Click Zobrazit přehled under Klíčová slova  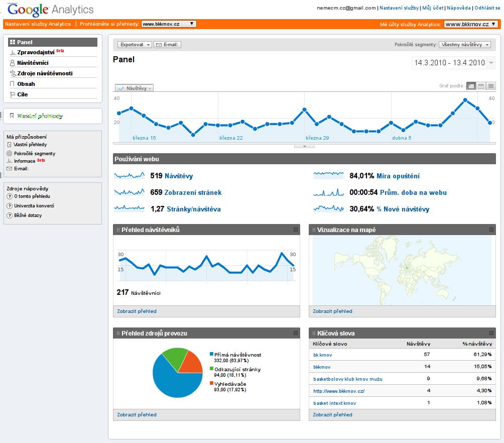(333, 415)
